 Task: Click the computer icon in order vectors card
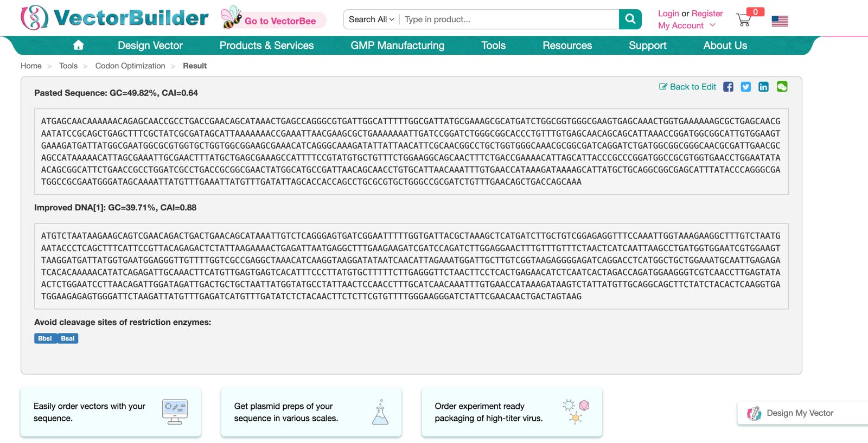click(175, 412)
